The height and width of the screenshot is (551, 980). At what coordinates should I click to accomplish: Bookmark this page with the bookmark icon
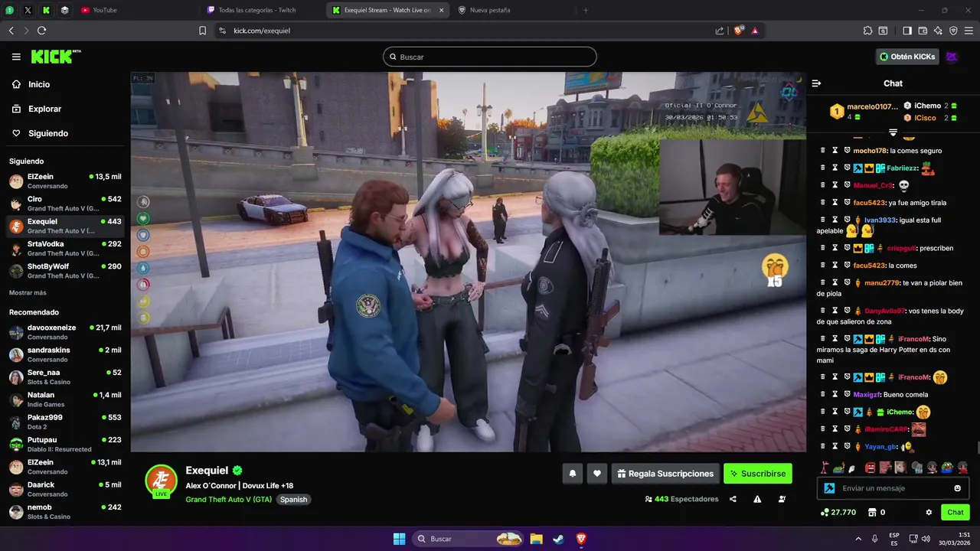coord(202,31)
